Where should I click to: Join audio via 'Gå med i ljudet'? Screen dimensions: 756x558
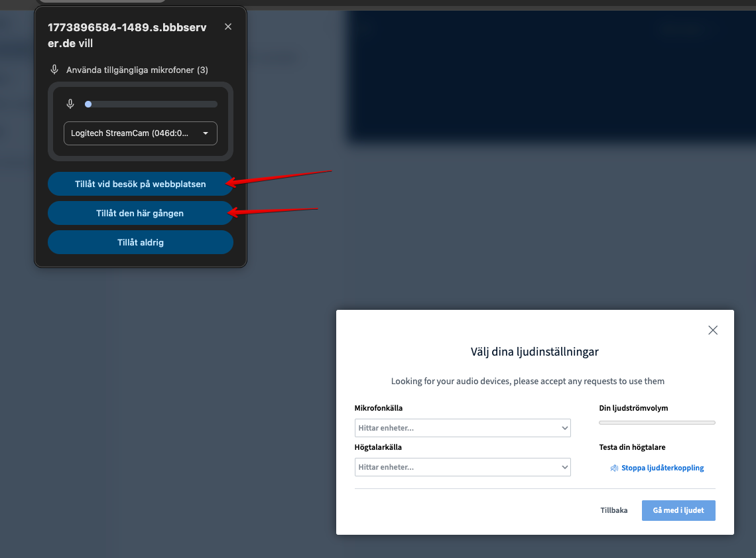pyautogui.click(x=678, y=510)
